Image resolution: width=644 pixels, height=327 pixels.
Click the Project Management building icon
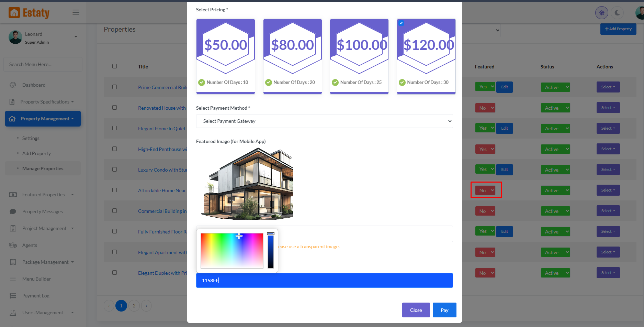13,228
